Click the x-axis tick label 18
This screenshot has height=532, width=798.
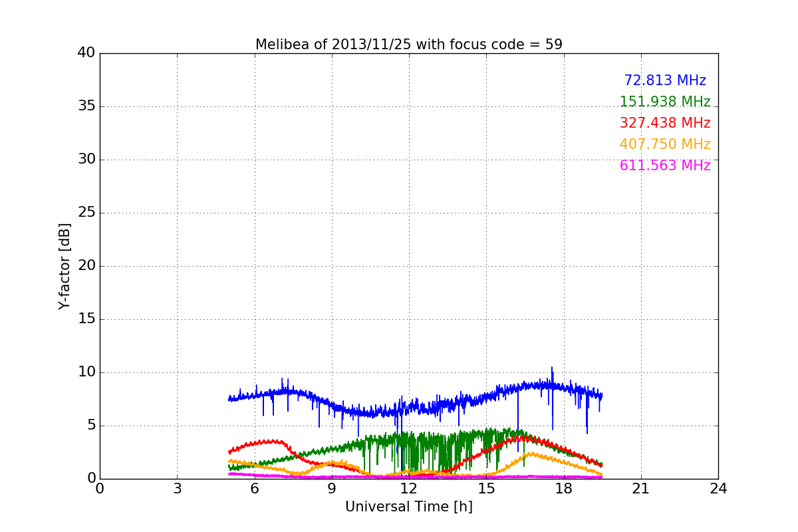tap(564, 489)
